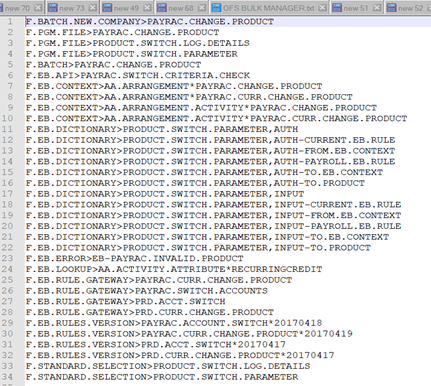Close the new 49 tab
Image resolution: width=431 pixels, height=386 pixels.
[x=147, y=8]
